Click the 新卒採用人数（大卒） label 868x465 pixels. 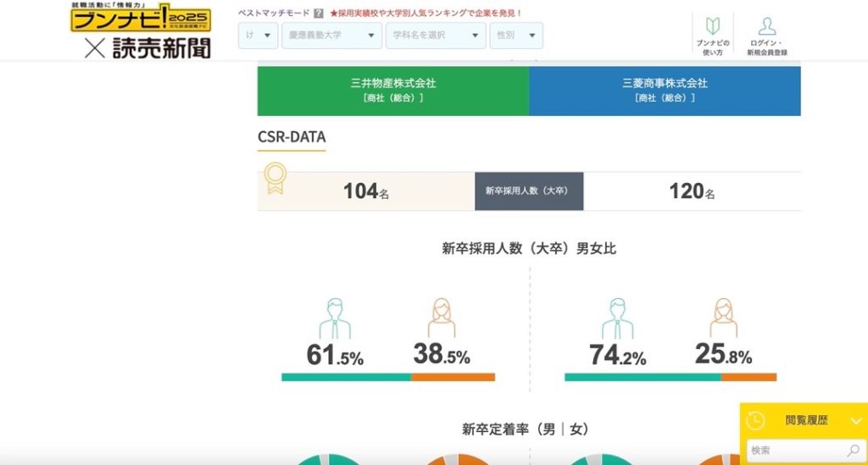[x=529, y=191]
